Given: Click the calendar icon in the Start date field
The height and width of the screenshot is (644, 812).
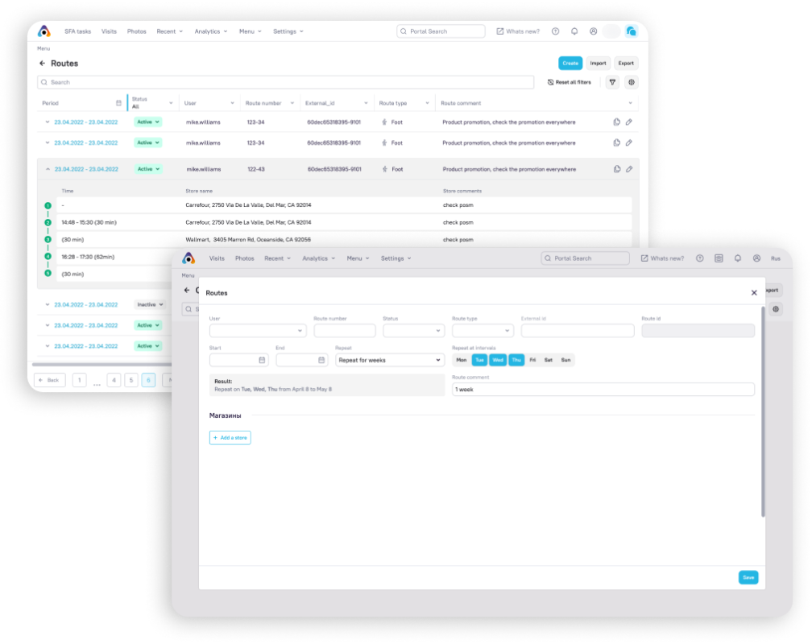Looking at the screenshot, I should click(x=262, y=361).
